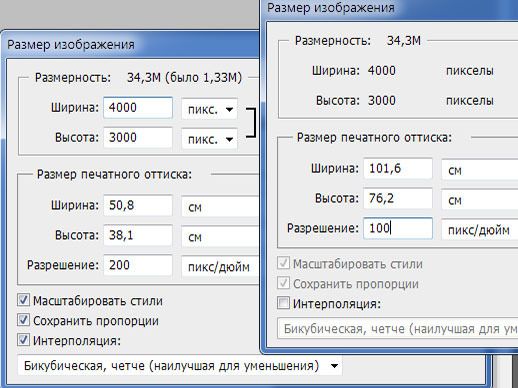Click the Размерность: 34,3M label in right dialog
518x388 pixels.
(358, 41)
